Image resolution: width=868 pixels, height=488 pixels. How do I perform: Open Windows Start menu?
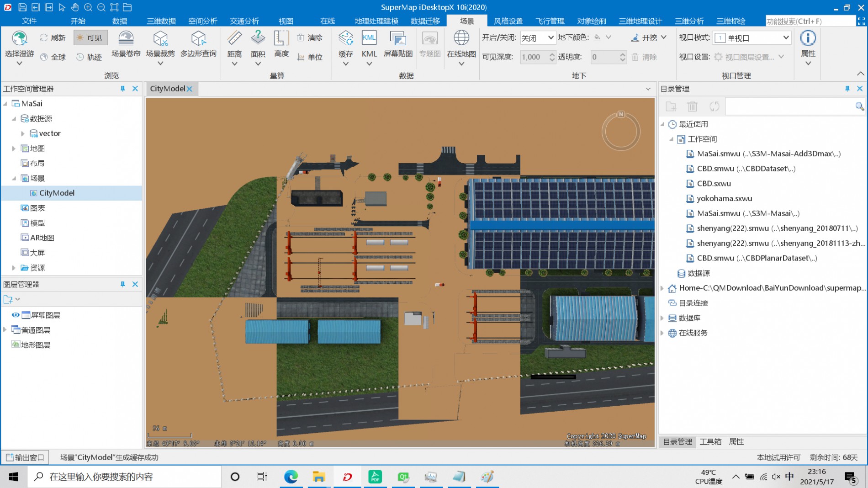click(x=13, y=477)
